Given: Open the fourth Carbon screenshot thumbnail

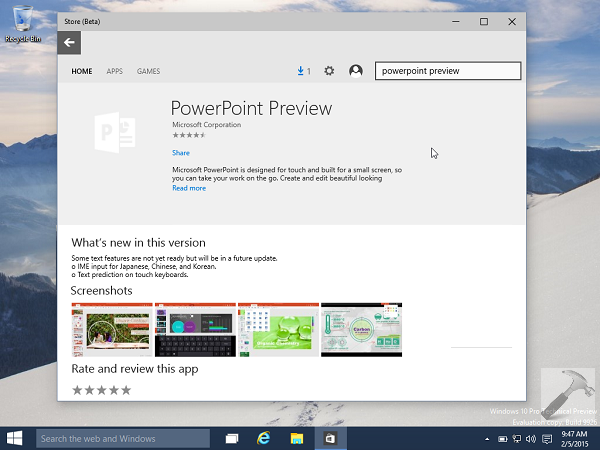Looking at the screenshot, I should 361,330.
